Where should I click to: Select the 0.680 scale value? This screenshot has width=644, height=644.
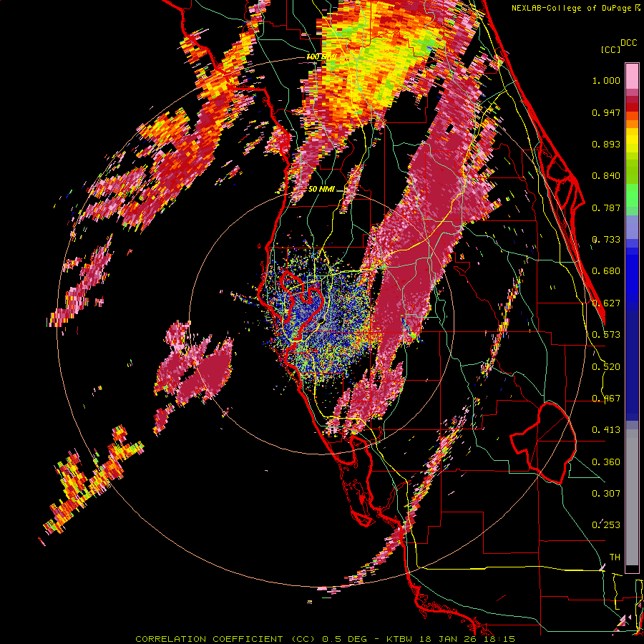(x=606, y=271)
